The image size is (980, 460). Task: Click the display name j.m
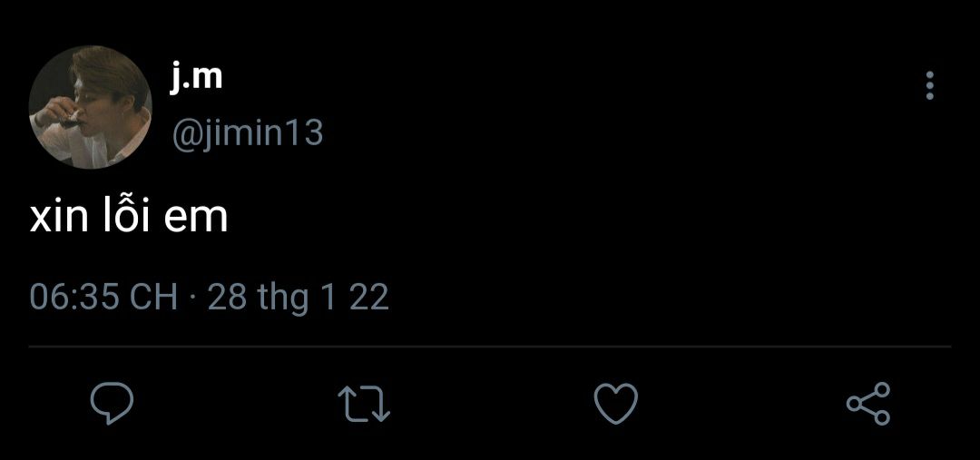click(196, 77)
